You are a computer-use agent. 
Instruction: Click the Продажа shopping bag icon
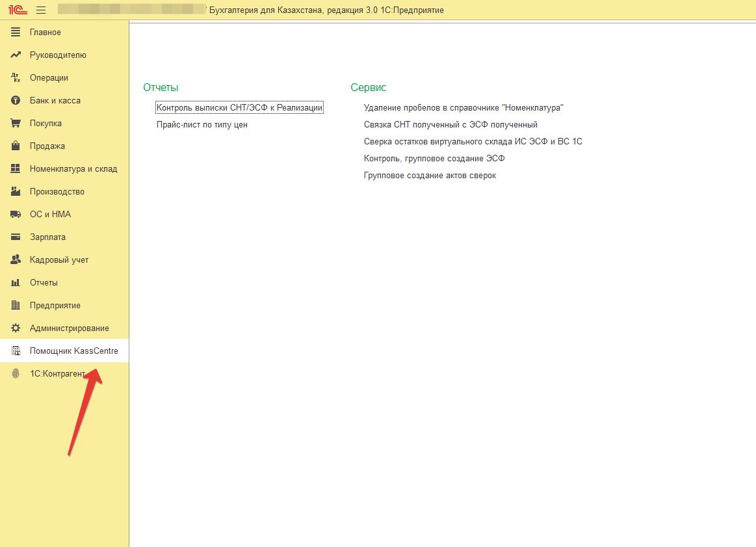tap(16, 146)
